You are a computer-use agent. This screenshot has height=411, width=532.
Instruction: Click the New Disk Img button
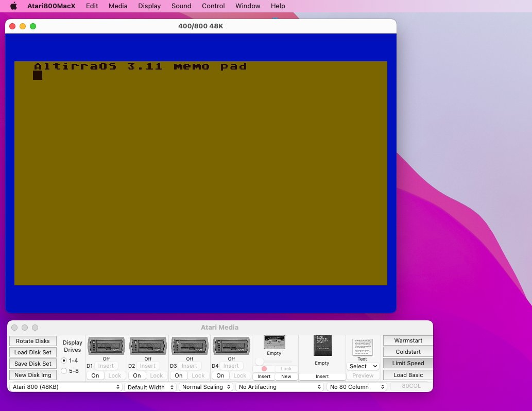[x=33, y=375]
